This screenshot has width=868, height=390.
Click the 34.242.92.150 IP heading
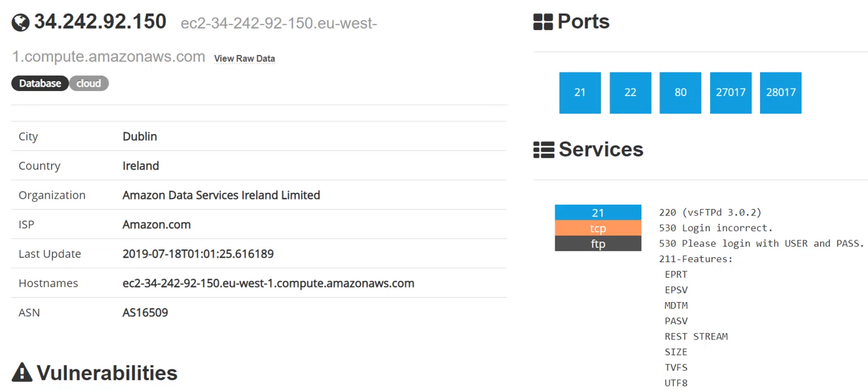100,22
